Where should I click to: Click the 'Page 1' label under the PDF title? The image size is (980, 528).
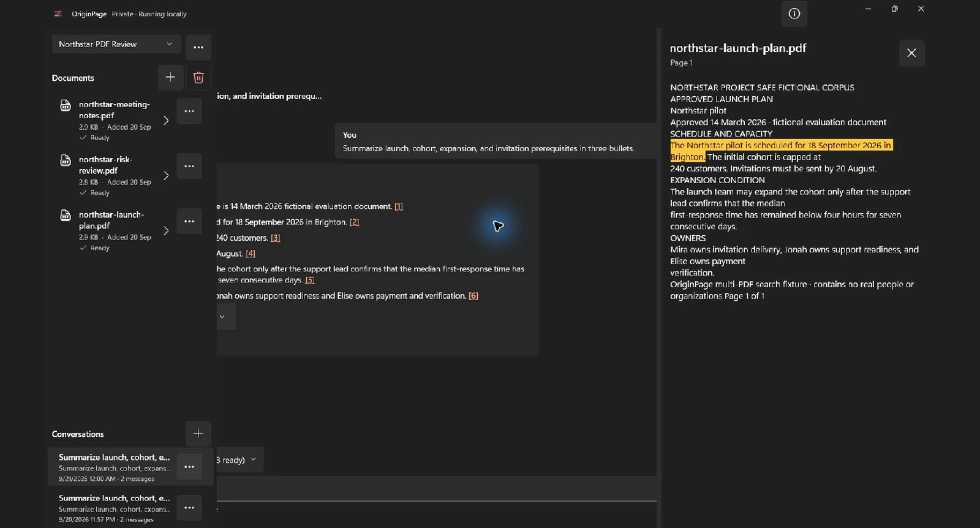coord(681,63)
